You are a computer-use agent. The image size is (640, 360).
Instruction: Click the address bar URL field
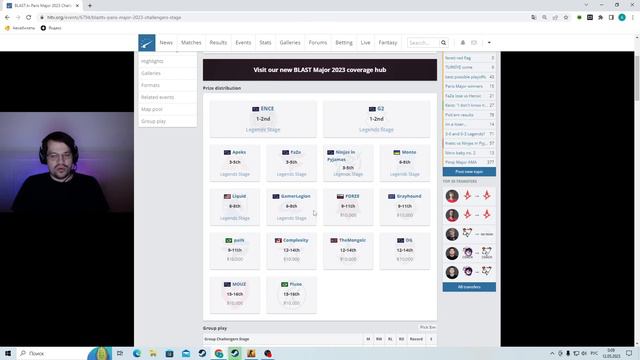[x=282, y=18]
